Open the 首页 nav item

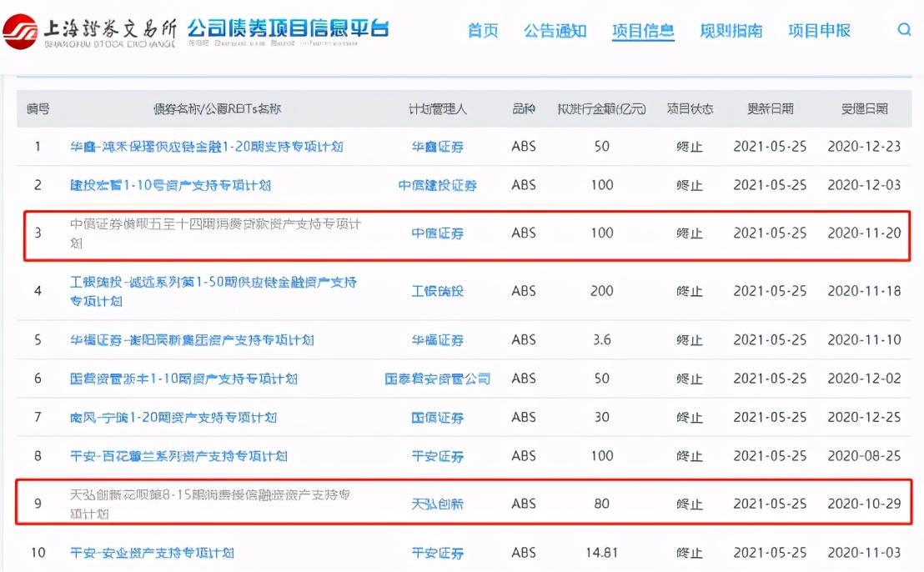point(483,30)
